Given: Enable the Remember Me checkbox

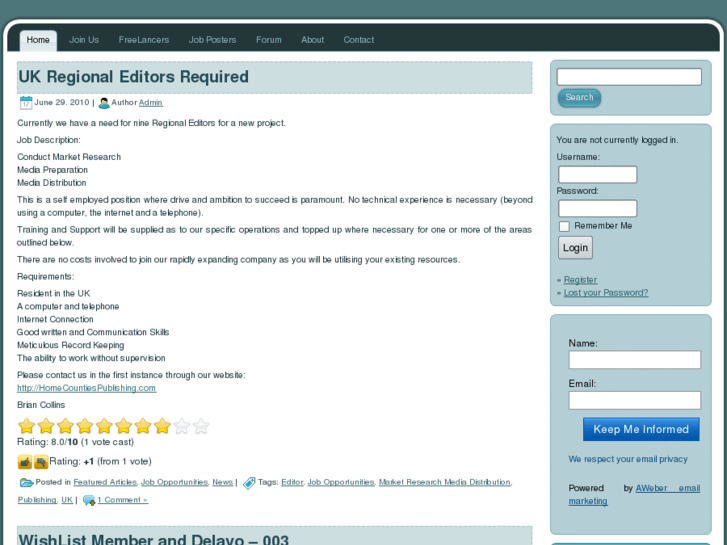Looking at the screenshot, I should click(564, 226).
